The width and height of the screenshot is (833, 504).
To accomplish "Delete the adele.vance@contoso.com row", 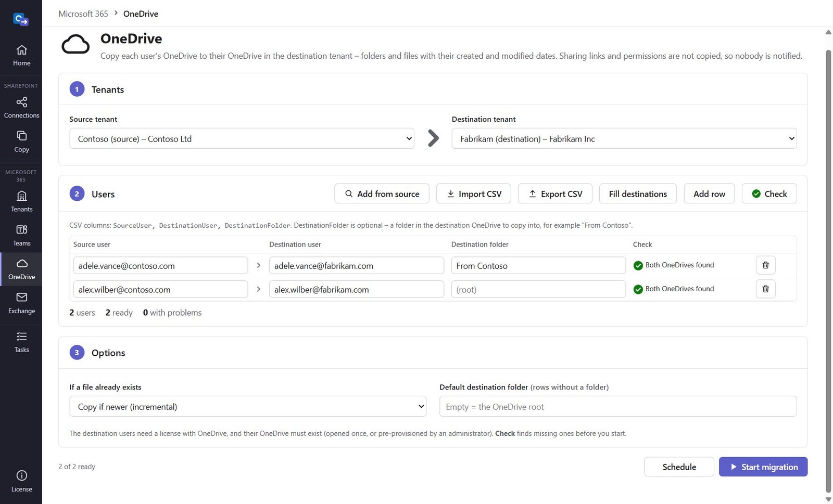I will [x=765, y=265].
